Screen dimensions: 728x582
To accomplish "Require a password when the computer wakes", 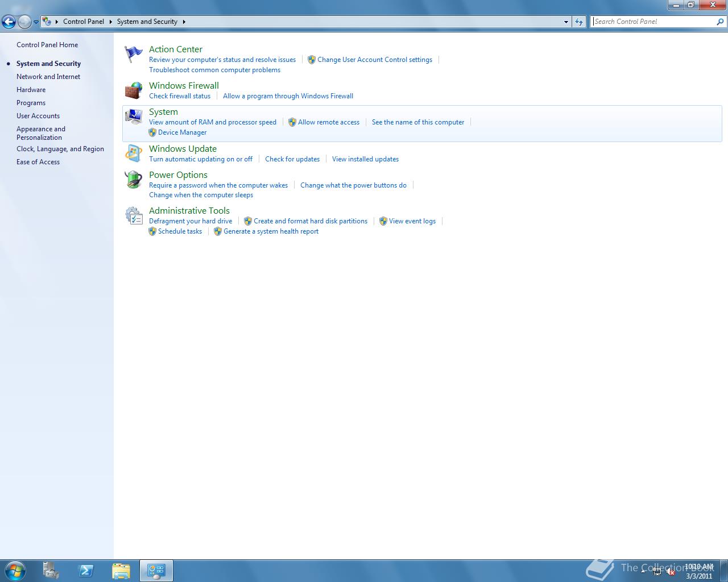I will click(218, 185).
